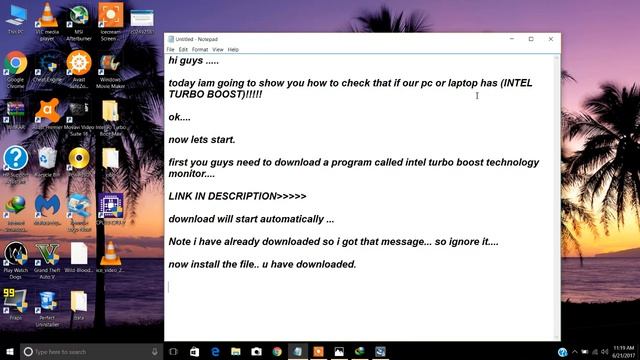
Task: Launch Icecream Screen Recorder shortcut
Action: pyautogui.click(x=110, y=21)
